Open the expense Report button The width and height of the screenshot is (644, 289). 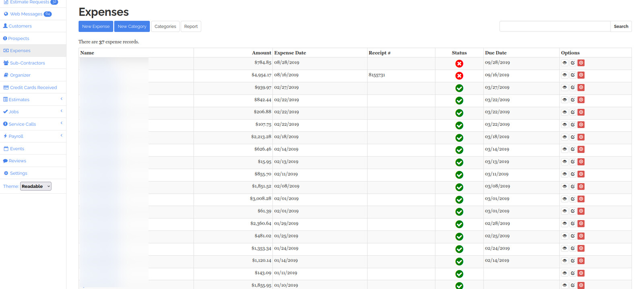(191, 27)
